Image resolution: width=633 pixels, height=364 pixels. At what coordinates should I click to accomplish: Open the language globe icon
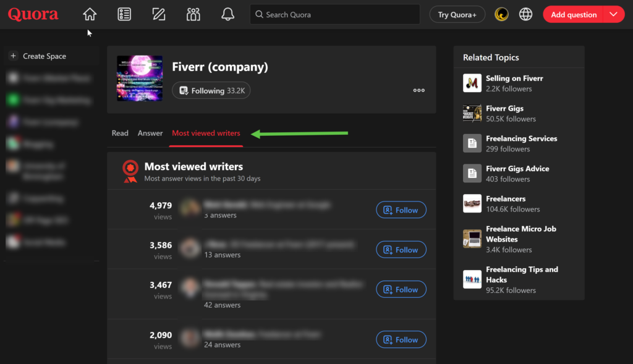coord(525,15)
